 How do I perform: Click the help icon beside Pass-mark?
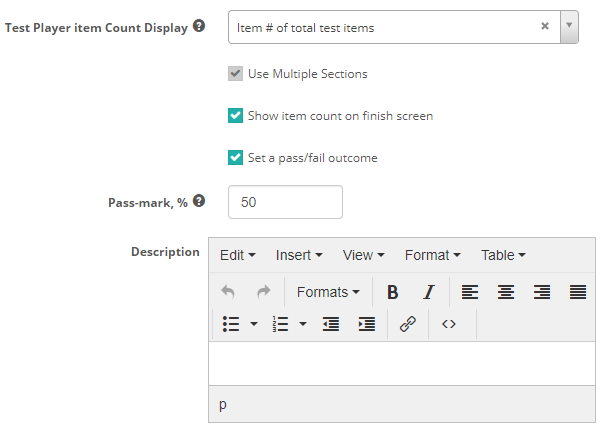[199, 201]
